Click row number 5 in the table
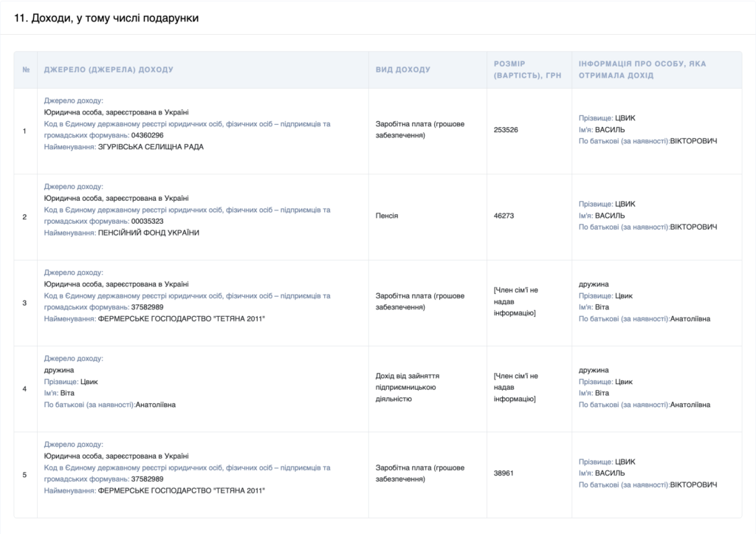This screenshot has height=534, width=756. point(25,474)
